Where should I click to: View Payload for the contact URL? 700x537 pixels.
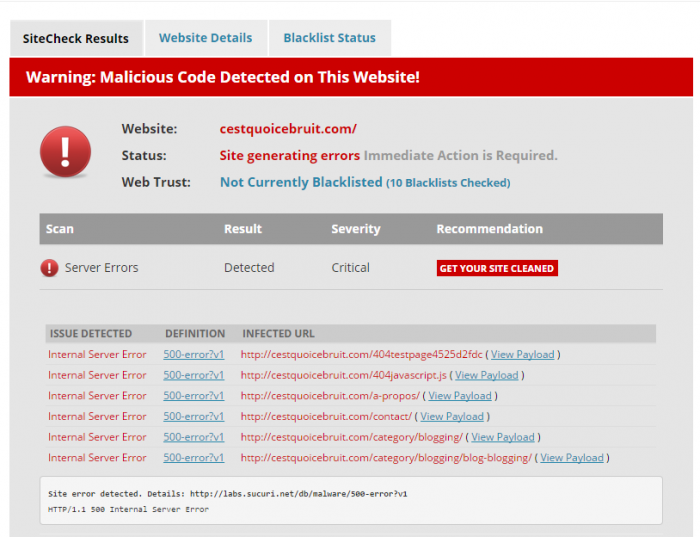(452, 416)
